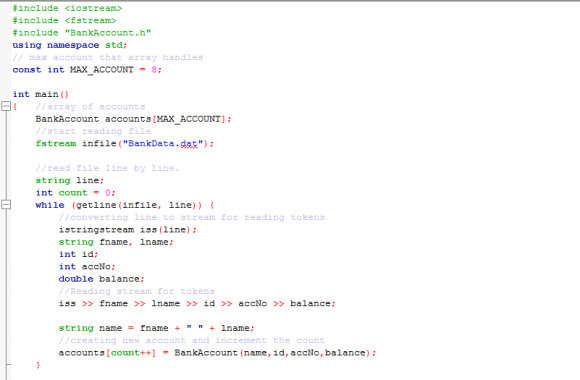
Task: Click the comment '//array of accounts'
Action: [90, 107]
